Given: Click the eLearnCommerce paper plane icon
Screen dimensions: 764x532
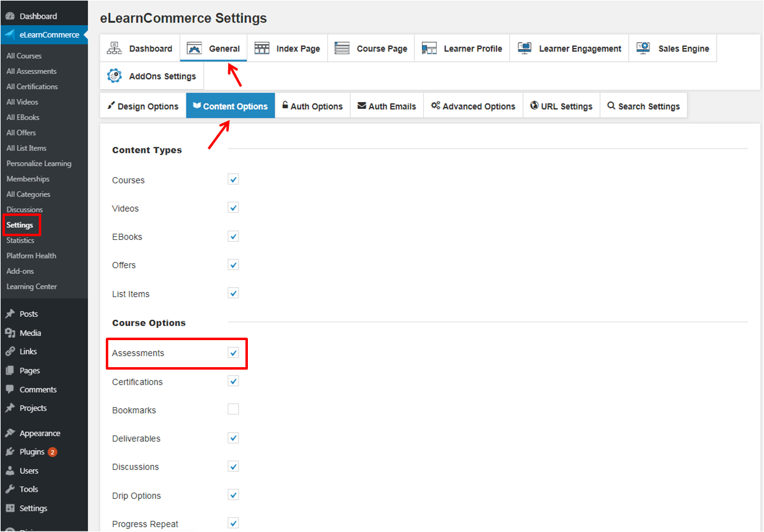Looking at the screenshot, I should pos(10,34).
